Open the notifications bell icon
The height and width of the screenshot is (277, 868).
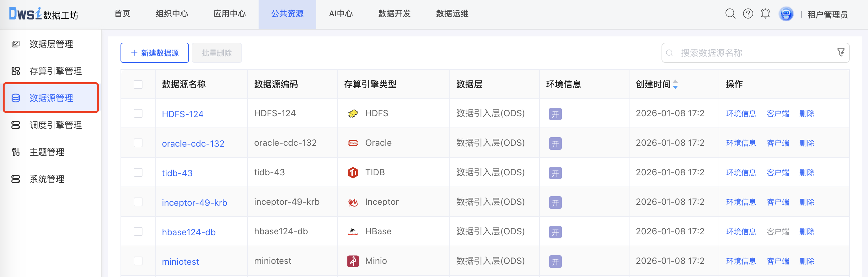[x=765, y=14]
